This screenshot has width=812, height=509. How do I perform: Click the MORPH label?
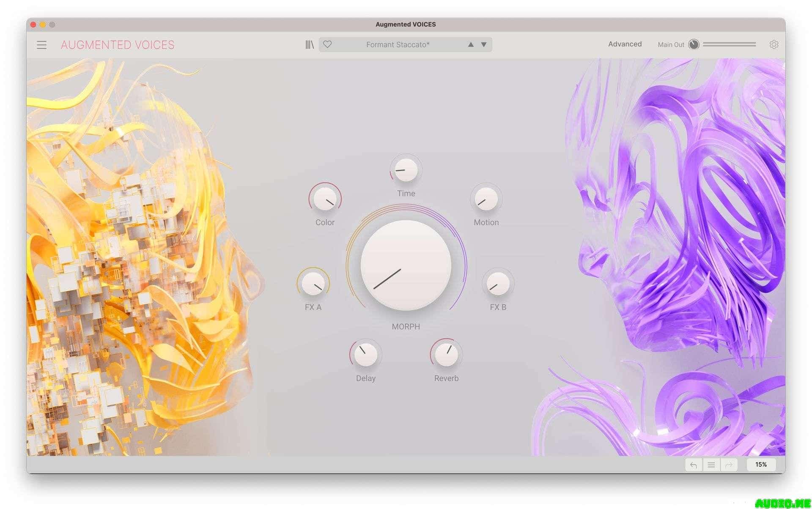tap(406, 326)
